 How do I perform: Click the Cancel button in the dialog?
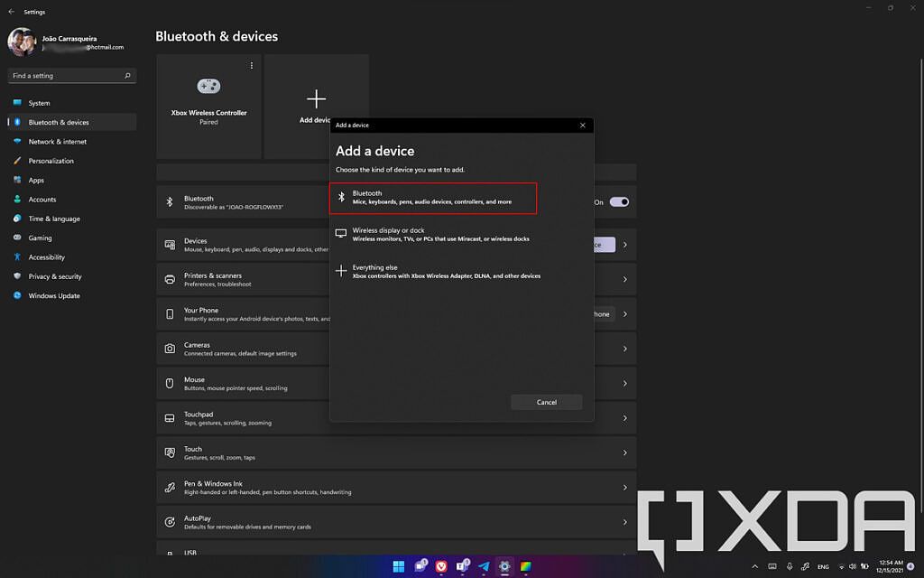pos(546,402)
